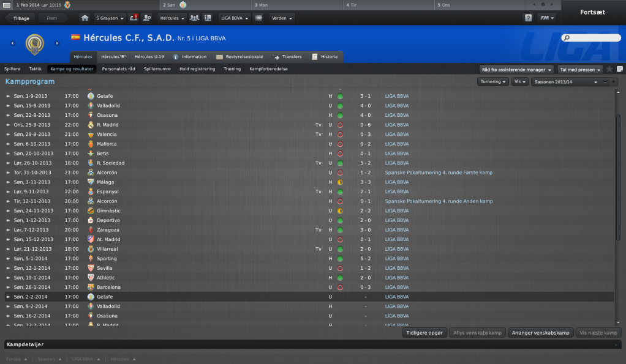Image resolution: width=626 pixels, height=364 pixels.
Task: Open the Transfers tab
Action: click(x=287, y=57)
